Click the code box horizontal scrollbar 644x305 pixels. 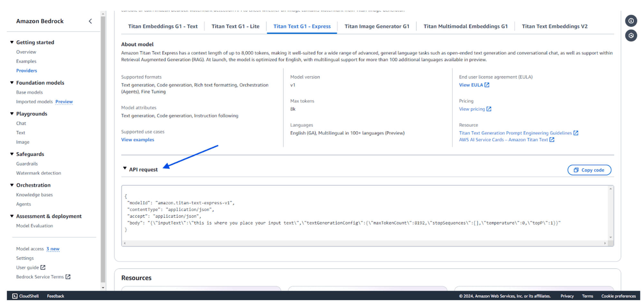pyautogui.click(x=365, y=243)
